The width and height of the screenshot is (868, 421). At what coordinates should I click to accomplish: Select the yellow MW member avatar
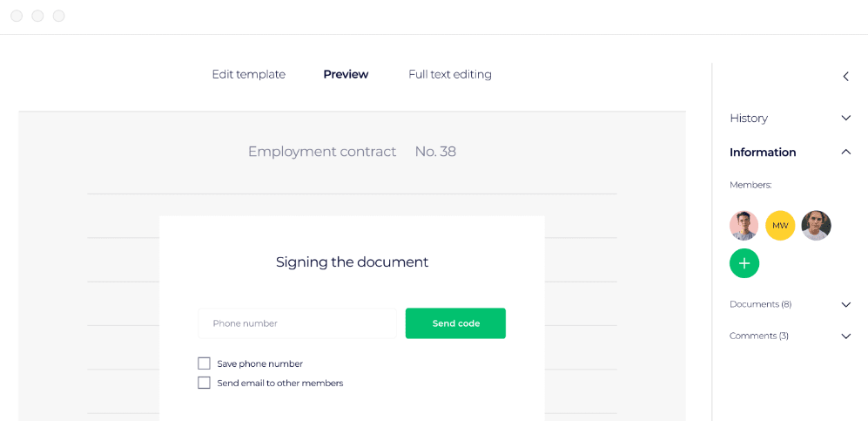pyautogui.click(x=780, y=226)
